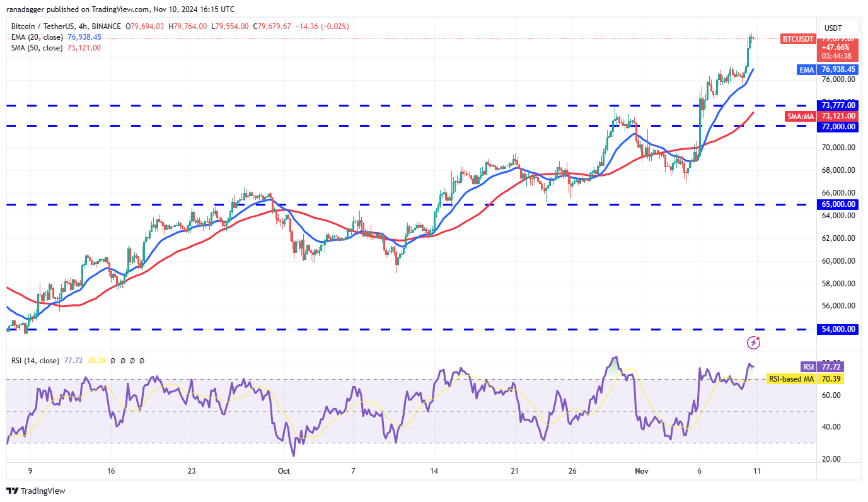Click the 73,777.00 blue price tag
The image size is (868, 502).
click(x=838, y=105)
